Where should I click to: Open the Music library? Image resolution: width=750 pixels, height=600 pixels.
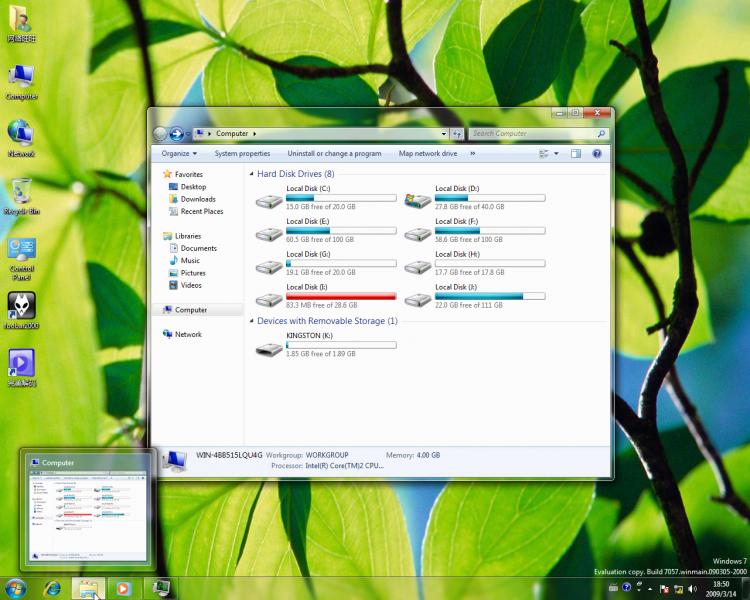pos(190,260)
